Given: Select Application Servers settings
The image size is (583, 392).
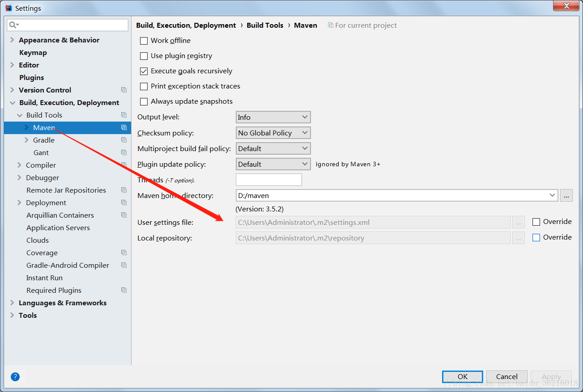Looking at the screenshot, I should [58, 228].
